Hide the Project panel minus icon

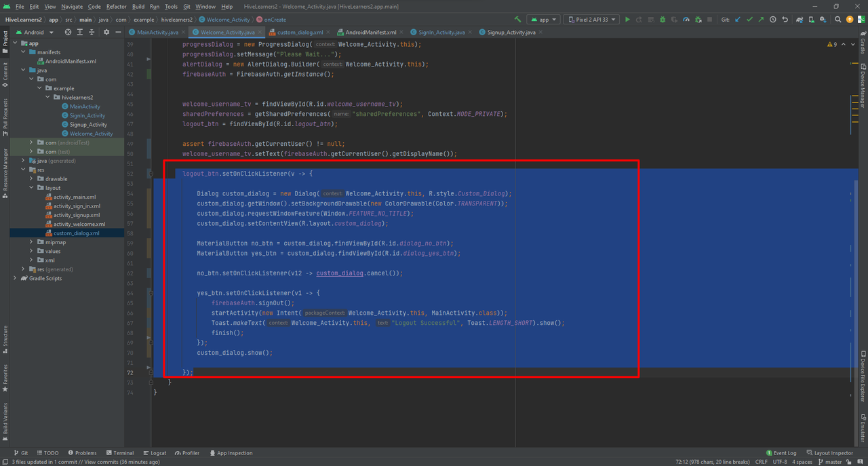(x=117, y=32)
